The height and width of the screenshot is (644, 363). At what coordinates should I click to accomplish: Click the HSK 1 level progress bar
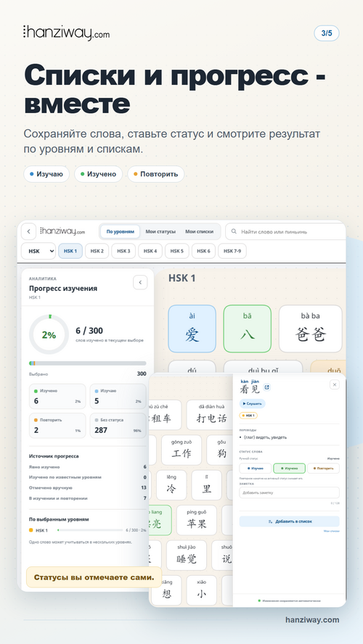pos(90,530)
